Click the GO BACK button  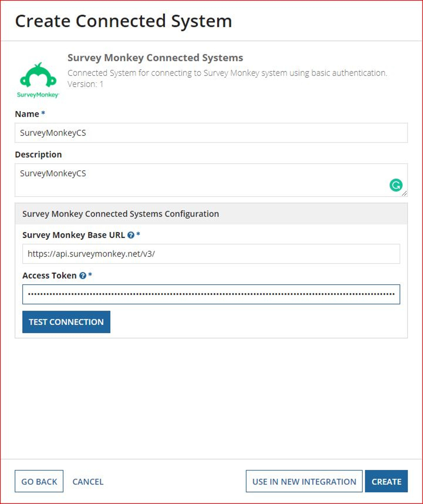point(39,481)
